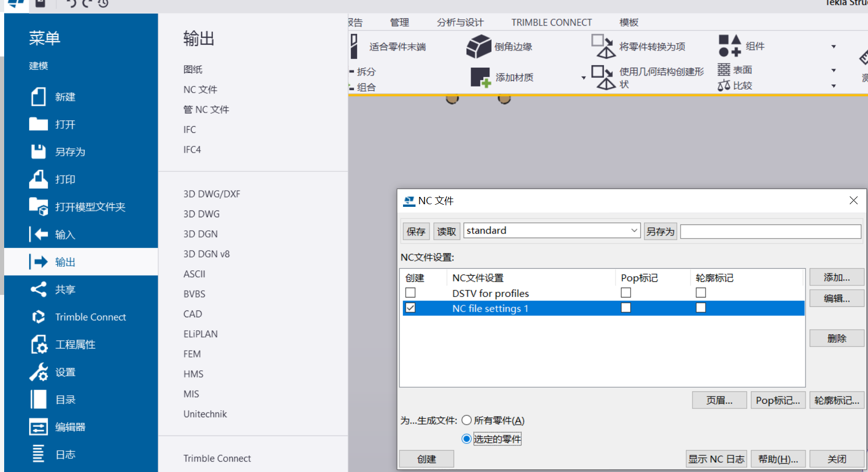Image resolution: width=868 pixels, height=472 pixels.
Task: Expand the 添加材质 dropdown arrow
Action: click(583, 78)
